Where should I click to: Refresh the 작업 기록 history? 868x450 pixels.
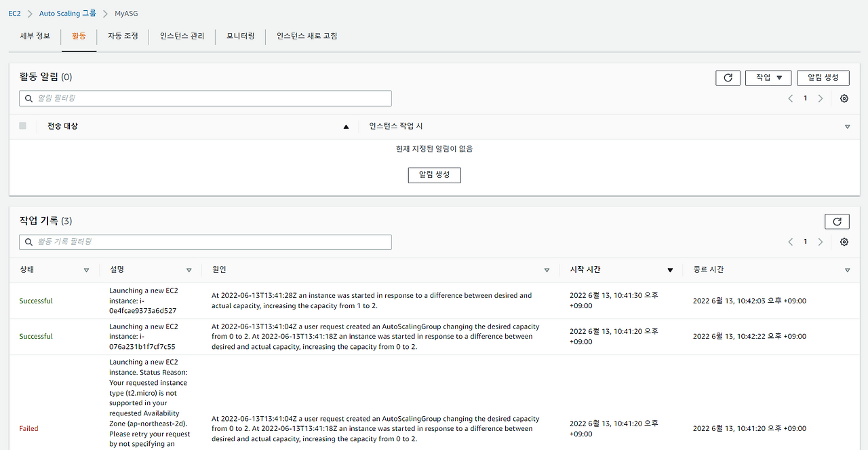tap(837, 221)
